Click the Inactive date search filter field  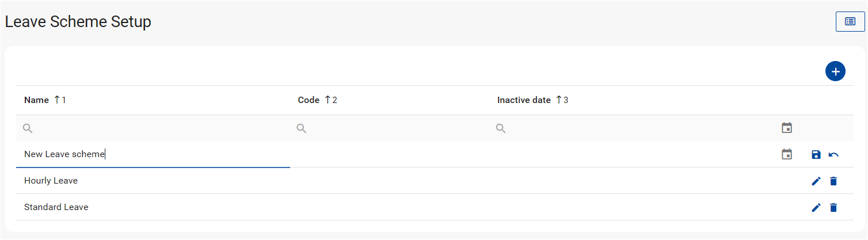[x=633, y=128]
